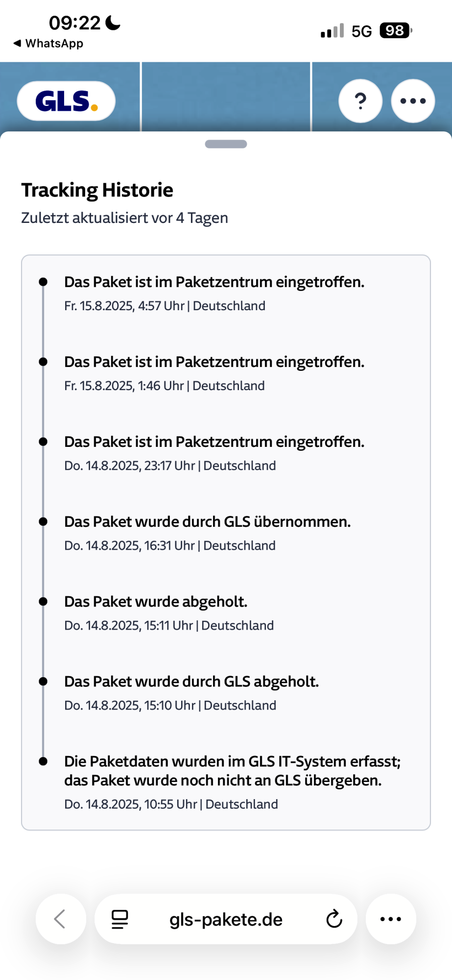The width and height of the screenshot is (452, 980).
Task: Open the GLS header more options menu
Action: pos(413,101)
